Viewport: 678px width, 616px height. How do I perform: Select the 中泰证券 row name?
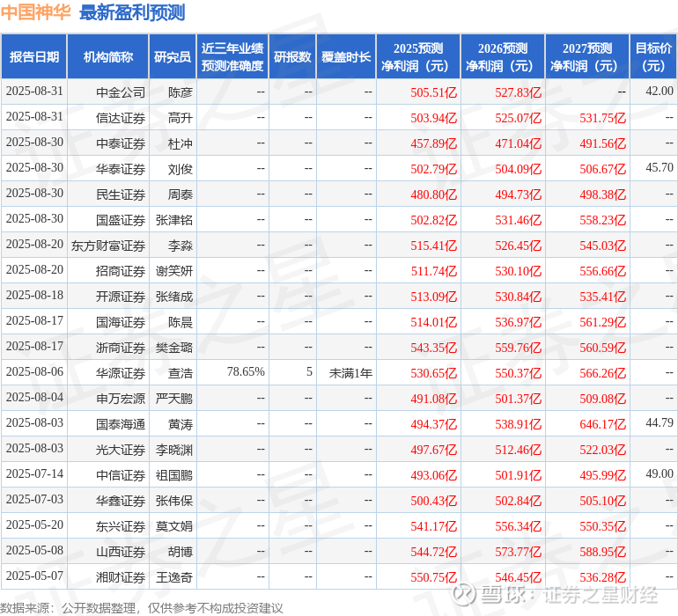[x=121, y=143]
